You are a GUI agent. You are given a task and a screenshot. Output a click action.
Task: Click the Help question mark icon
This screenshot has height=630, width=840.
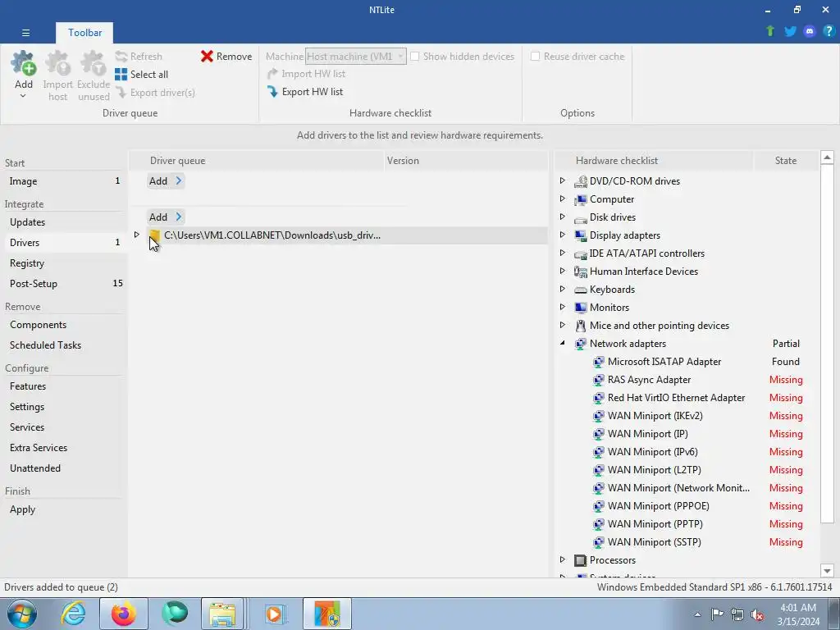[x=829, y=31]
